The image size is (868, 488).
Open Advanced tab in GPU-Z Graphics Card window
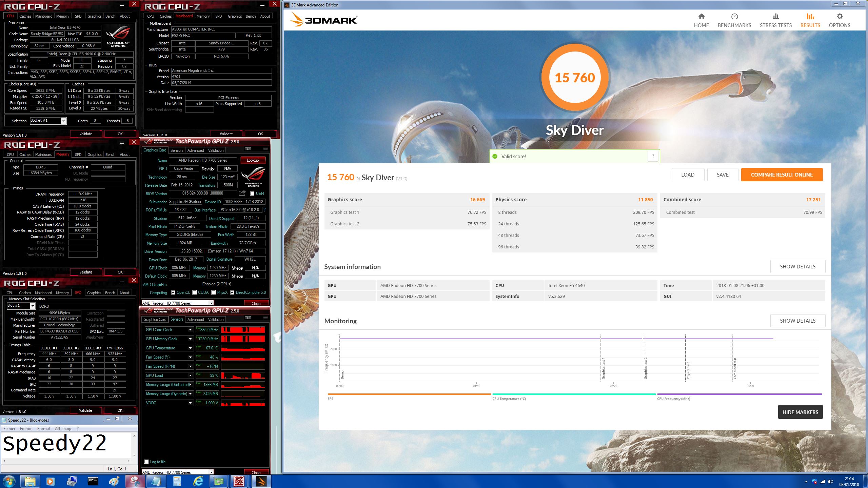click(x=196, y=150)
